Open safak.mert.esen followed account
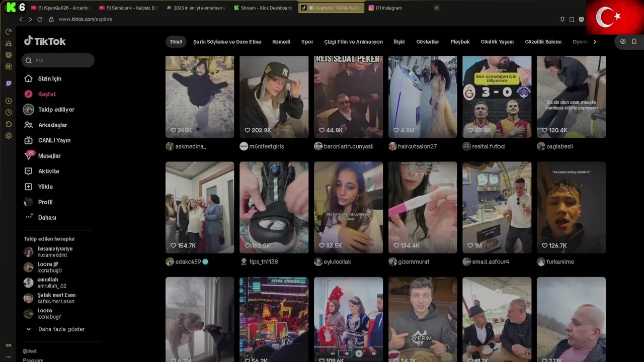 pyautogui.click(x=56, y=298)
